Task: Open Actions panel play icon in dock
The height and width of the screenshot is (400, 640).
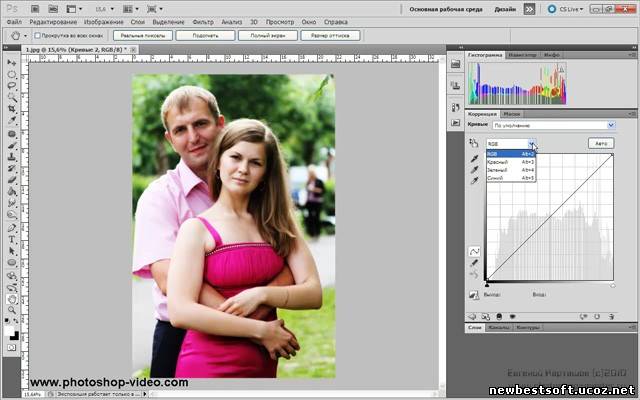Action: [455, 122]
